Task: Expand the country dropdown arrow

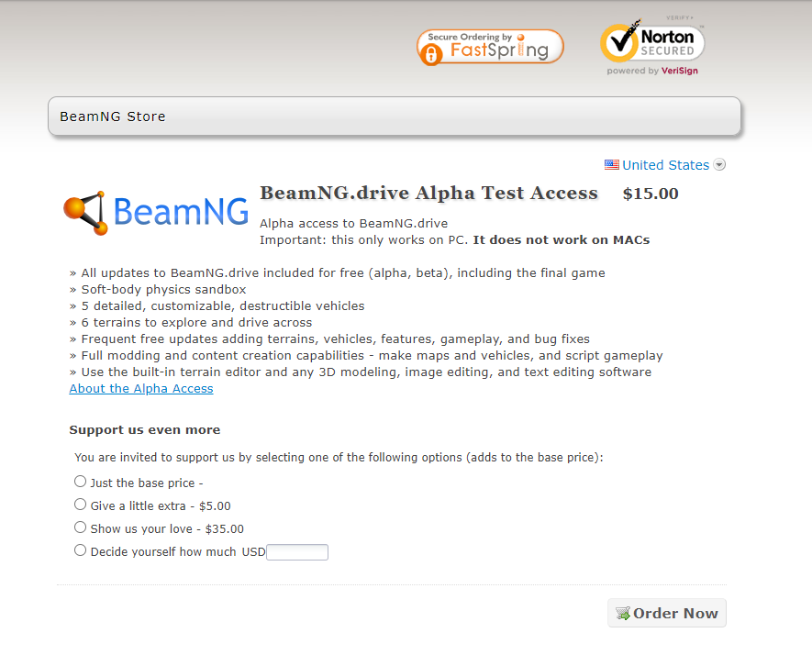Action: coord(719,165)
